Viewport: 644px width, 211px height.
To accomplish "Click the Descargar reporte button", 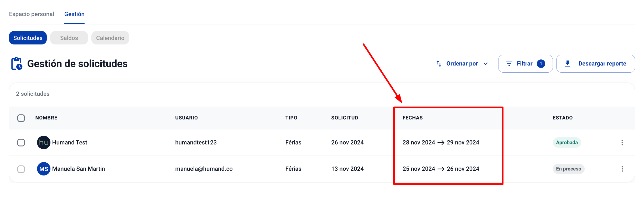I will coord(595,64).
